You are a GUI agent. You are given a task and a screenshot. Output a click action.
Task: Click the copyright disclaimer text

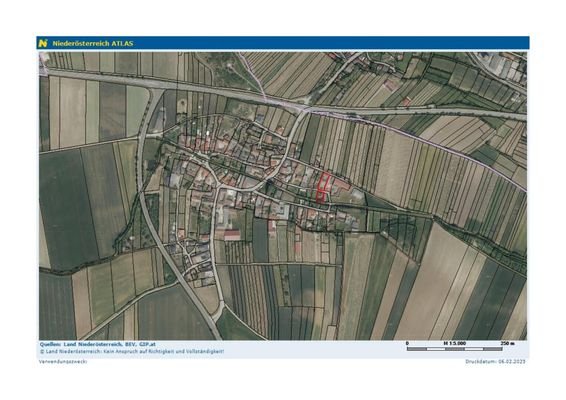pyautogui.click(x=132, y=351)
